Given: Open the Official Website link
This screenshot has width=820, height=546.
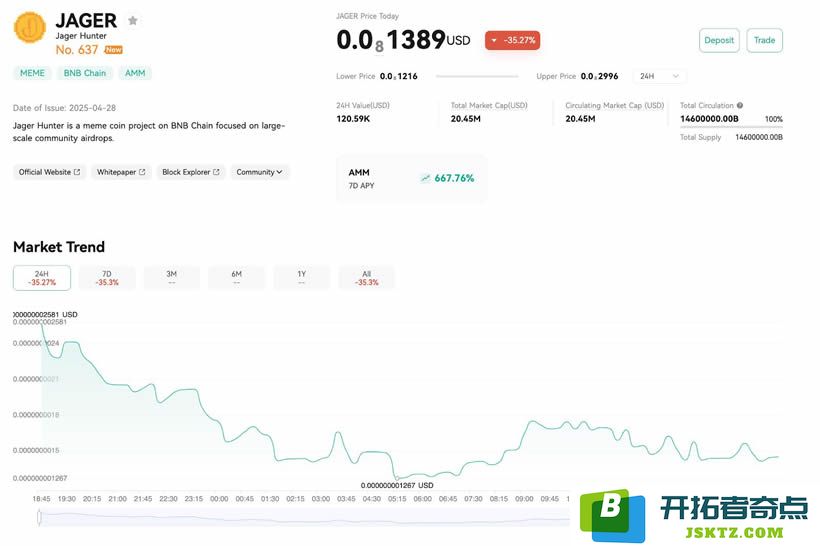Looking at the screenshot, I should (x=50, y=172).
